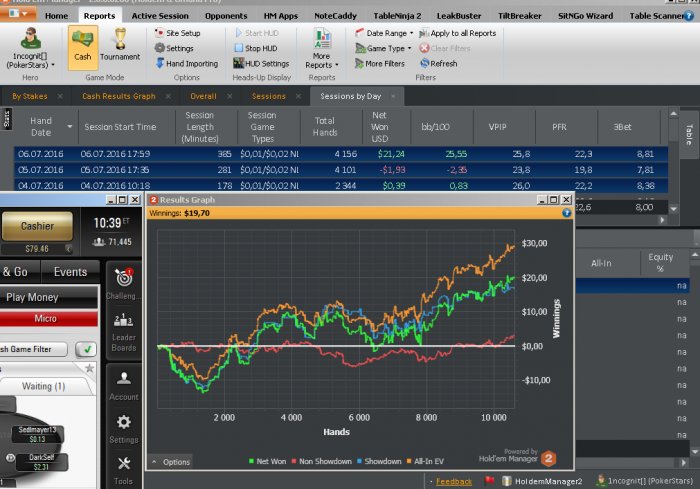Click scroll down arrow of sessions table
The height and width of the screenshot is (489, 700).
pyautogui.click(x=674, y=209)
